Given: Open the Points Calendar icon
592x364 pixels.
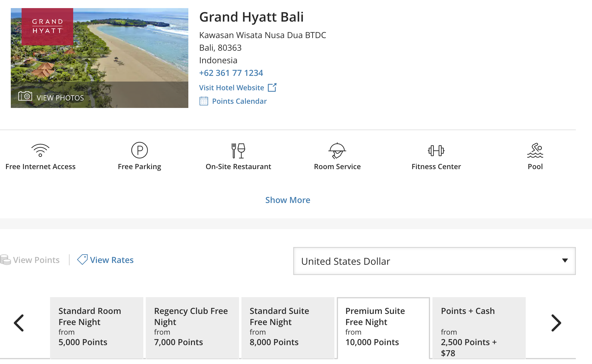Looking at the screenshot, I should 204,101.
